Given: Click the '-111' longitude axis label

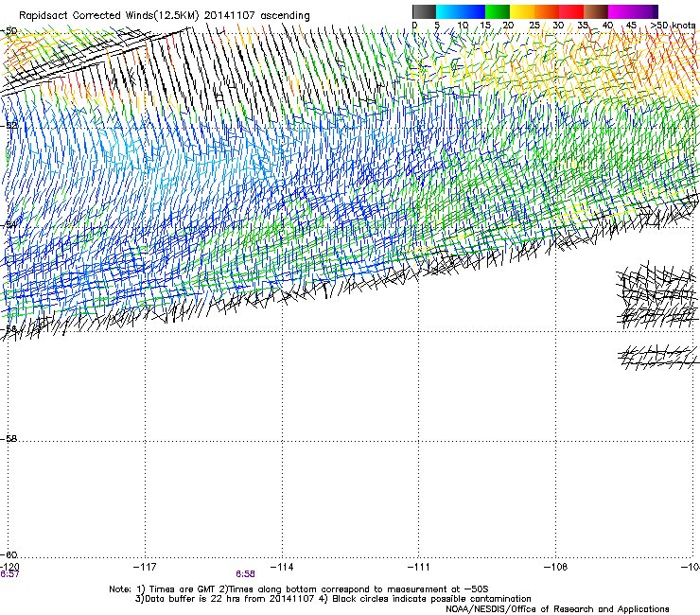Looking at the screenshot, I should pos(419,567).
